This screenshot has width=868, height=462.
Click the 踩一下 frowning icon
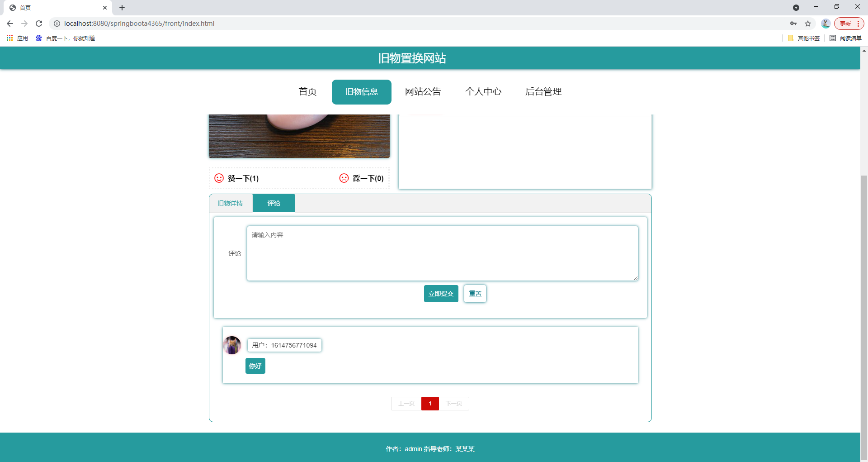pyautogui.click(x=344, y=178)
